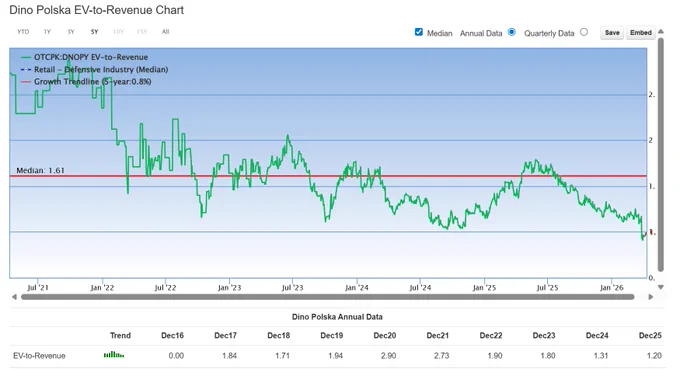This screenshot has height=379, width=680.
Task: Select the 1Y time range
Action: (x=47, y=32)
